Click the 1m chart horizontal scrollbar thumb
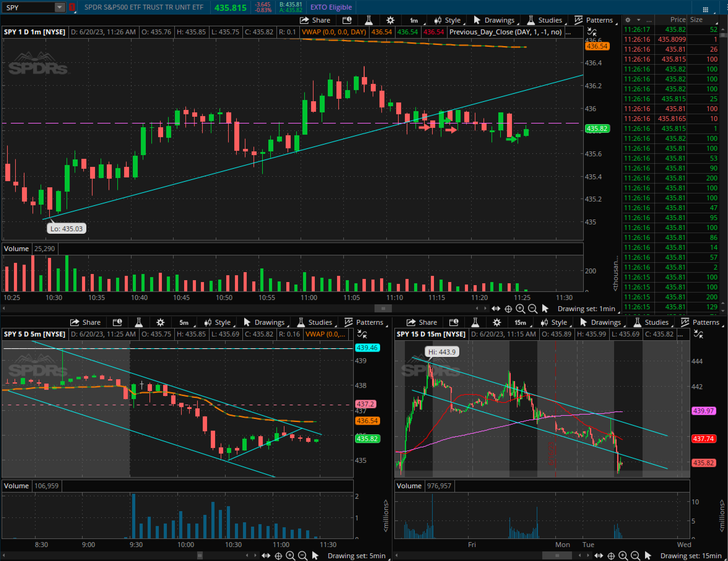728x561 pixels. pyautogui.click(x=383, y=308)
